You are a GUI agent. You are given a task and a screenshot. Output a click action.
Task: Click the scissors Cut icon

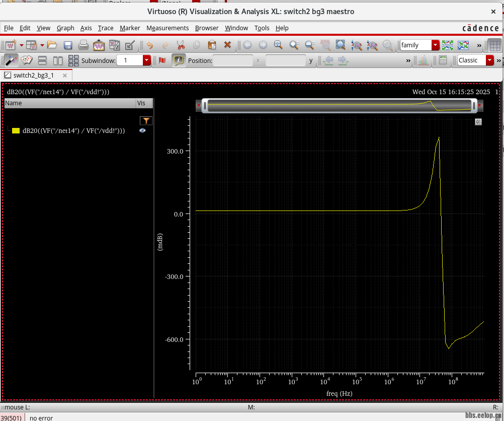(181, 45)
